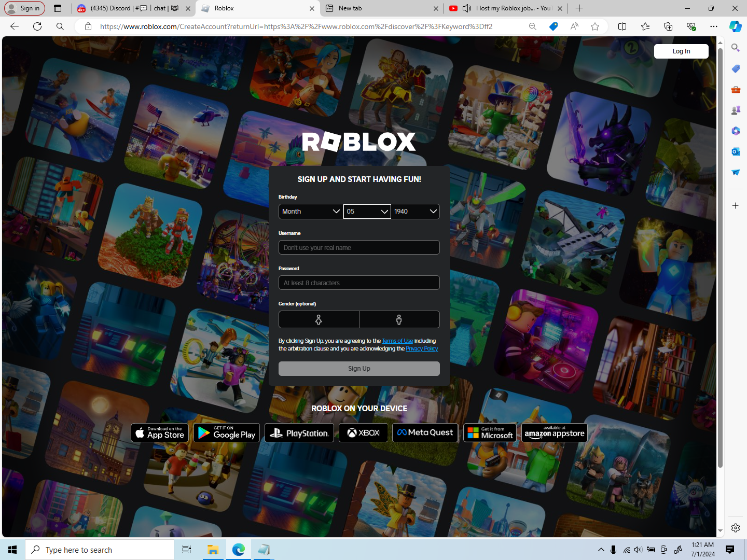Open sidebar Games chess icon

pos(736,110)
